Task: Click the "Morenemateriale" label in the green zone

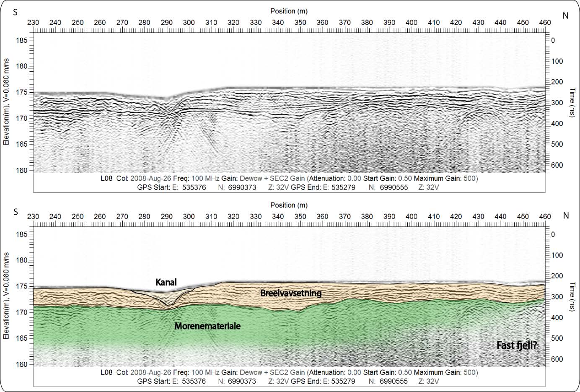Action: (207, 326)
